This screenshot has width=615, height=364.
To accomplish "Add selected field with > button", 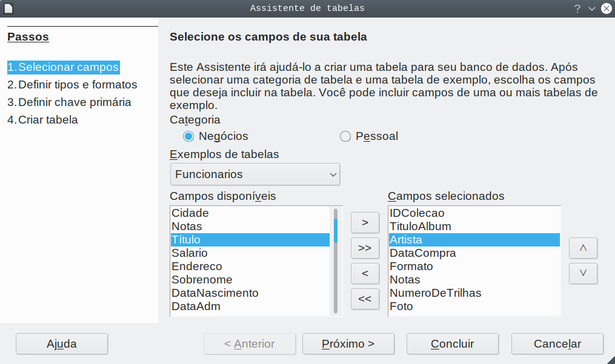I will point(365,222).
